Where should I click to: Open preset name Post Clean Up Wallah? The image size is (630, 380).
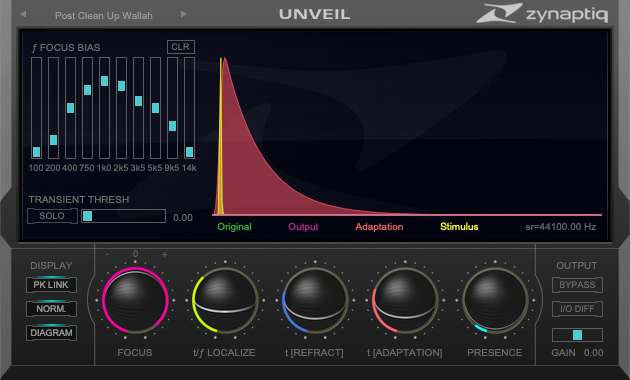(104, 16)
